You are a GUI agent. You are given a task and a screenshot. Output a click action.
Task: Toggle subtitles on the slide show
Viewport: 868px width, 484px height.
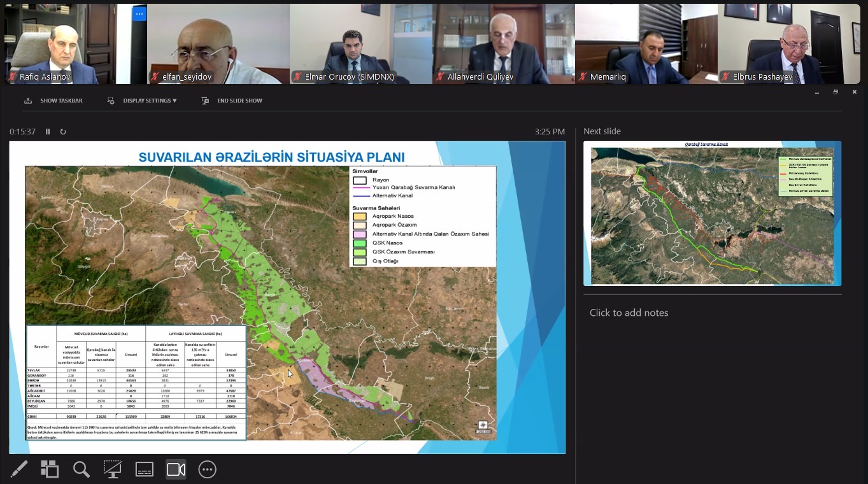click(145, 469)
